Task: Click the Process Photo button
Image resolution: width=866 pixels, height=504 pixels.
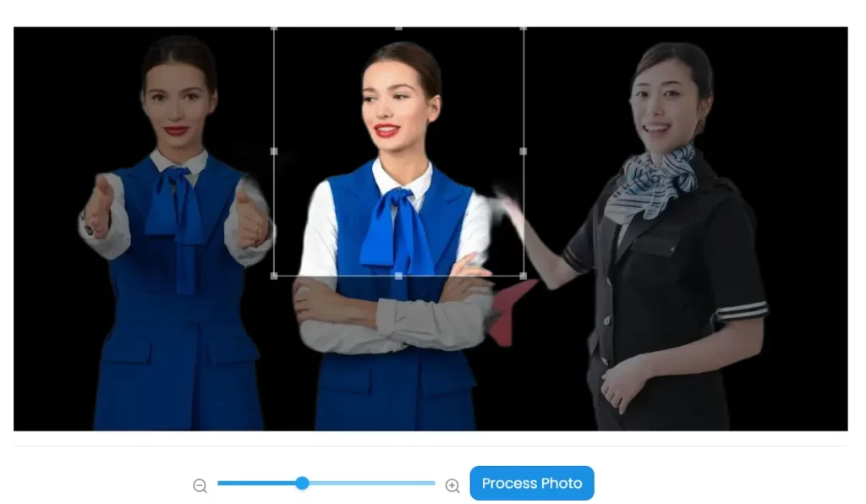Action: click(532, 483)
